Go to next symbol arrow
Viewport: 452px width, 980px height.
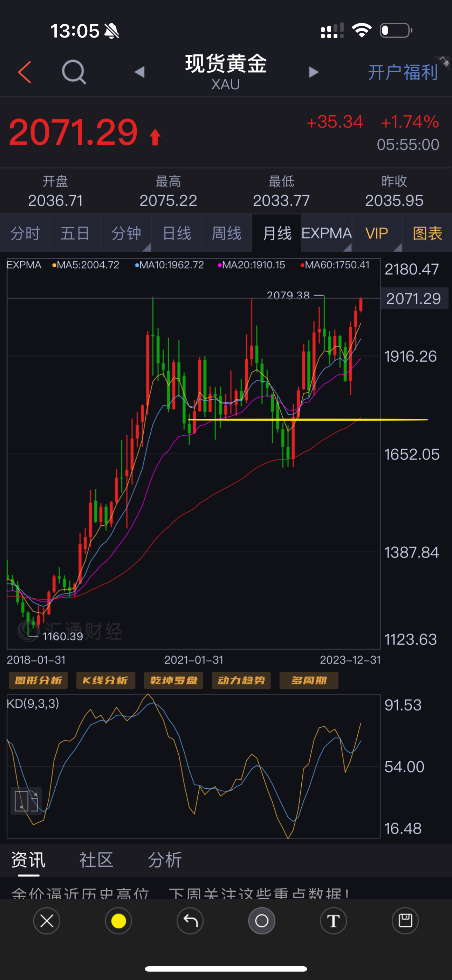pyautogui.click(x=314, y=72)
